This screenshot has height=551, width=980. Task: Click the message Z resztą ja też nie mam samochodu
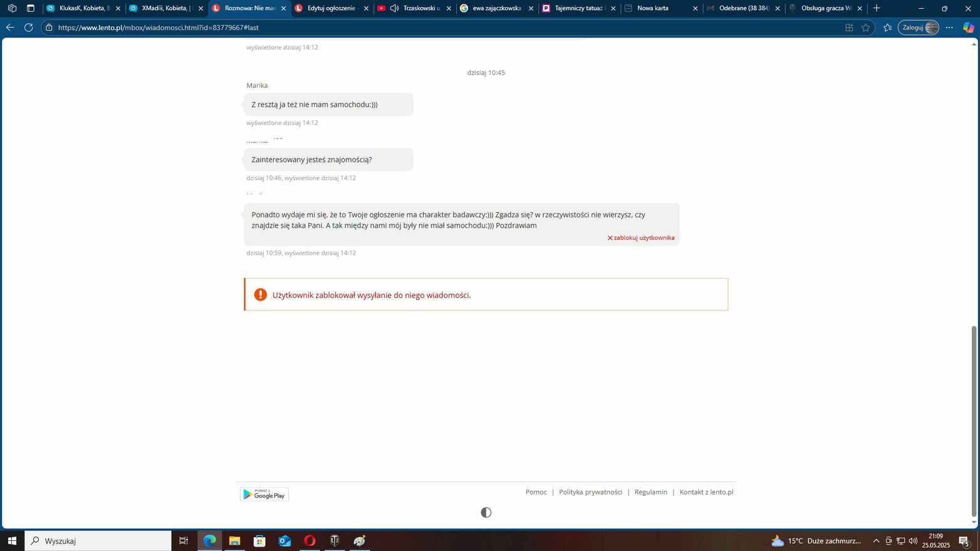pos(328,105)
